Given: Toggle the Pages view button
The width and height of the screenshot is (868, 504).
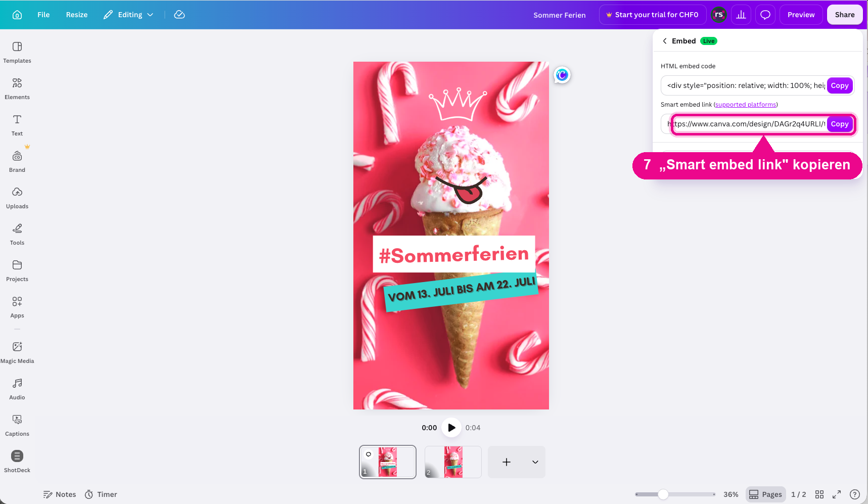Looking at the screenshot, I should [765, 494].
